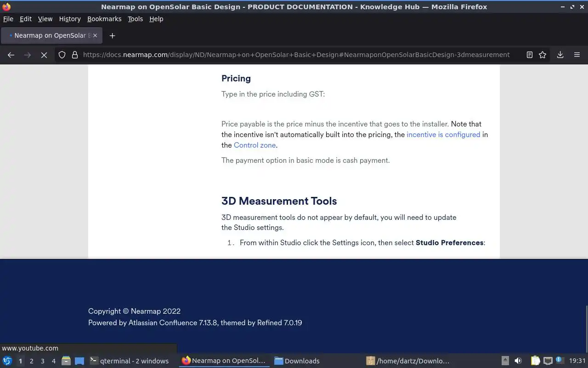The height and width of the screenshot is (368, 588).
Task: Open the network status tray icon
Action: (548, 361)
